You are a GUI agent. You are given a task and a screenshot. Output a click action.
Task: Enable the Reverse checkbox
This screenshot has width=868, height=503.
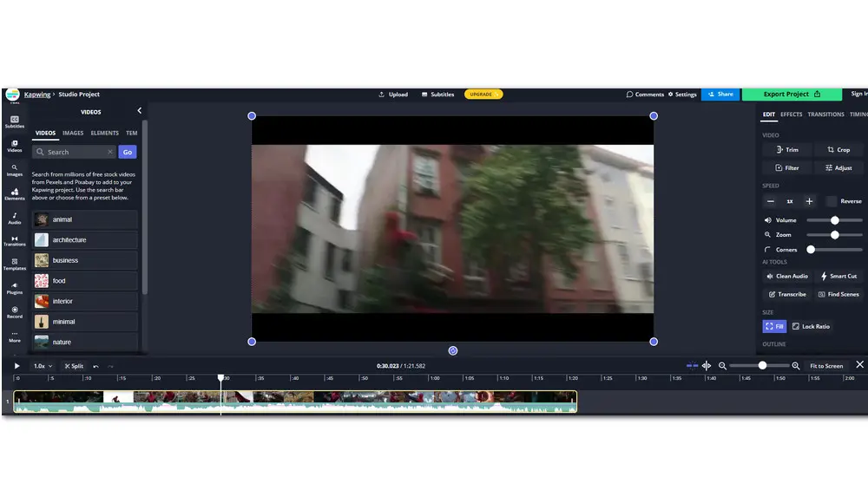[x=831, y=201]
